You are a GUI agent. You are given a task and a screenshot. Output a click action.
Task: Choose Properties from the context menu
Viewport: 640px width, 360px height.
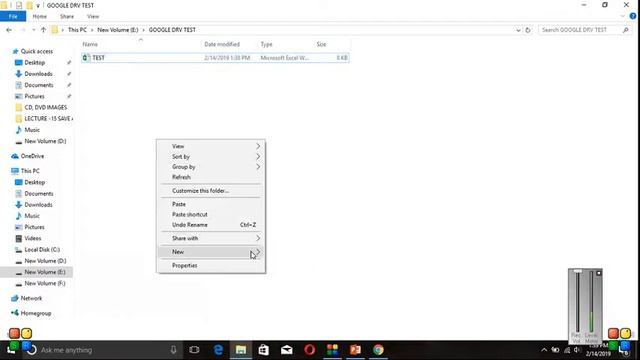(x=211, y=265)
